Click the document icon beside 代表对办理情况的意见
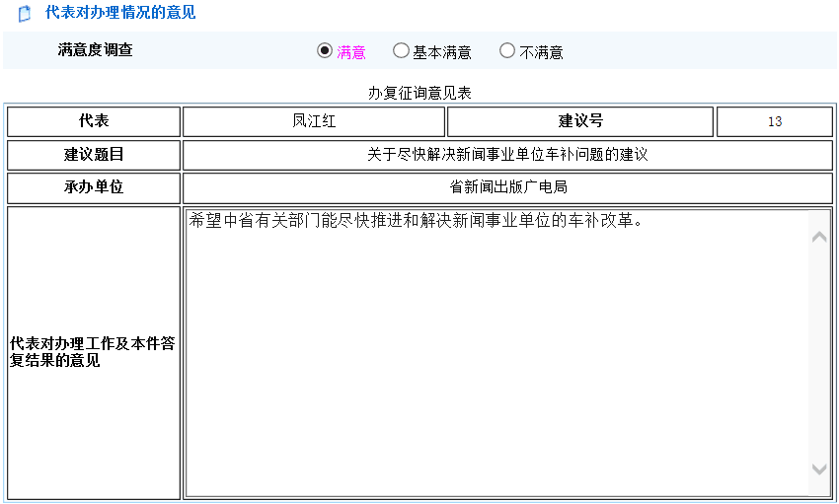 [25, 14]
